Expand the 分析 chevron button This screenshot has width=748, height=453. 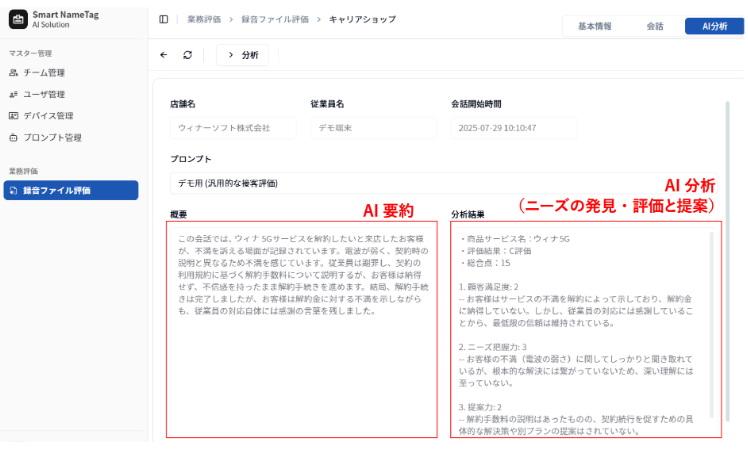[x=242, y=55]
